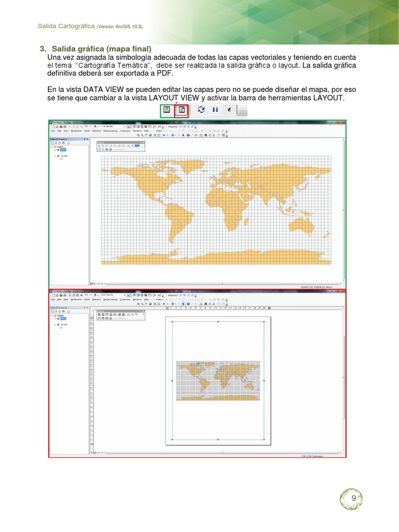Open the map scale combo box in the lower window

[x=113, y=295]
